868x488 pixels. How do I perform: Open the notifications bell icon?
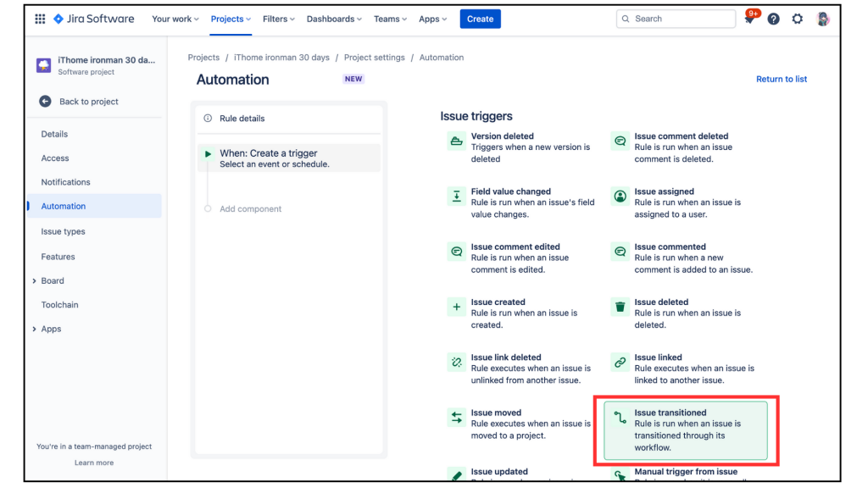click(749, 19)
